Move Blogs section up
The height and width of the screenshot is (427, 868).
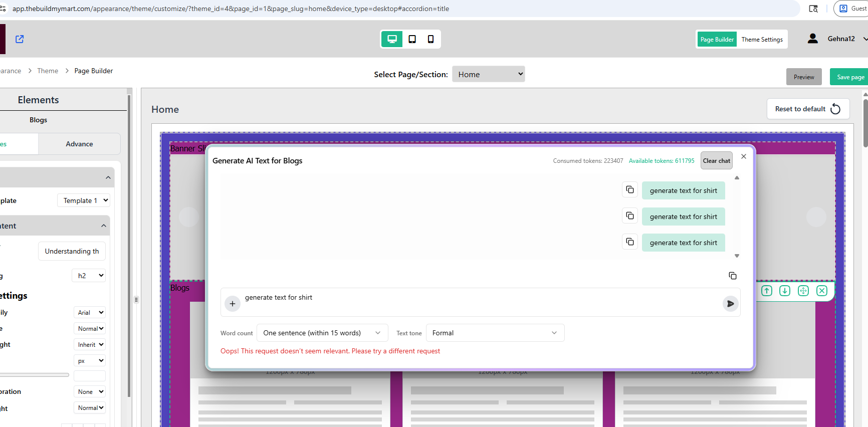click(767, 291)
